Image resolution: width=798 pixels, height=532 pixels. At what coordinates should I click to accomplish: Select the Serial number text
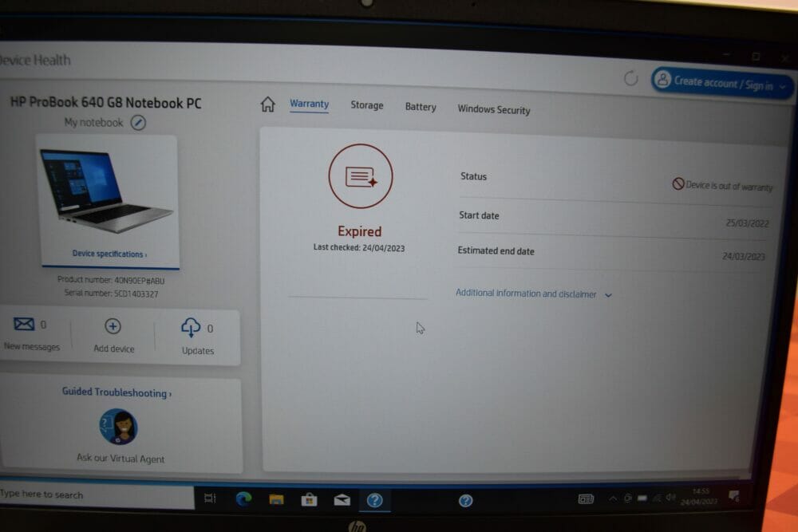tap(112, 294)
